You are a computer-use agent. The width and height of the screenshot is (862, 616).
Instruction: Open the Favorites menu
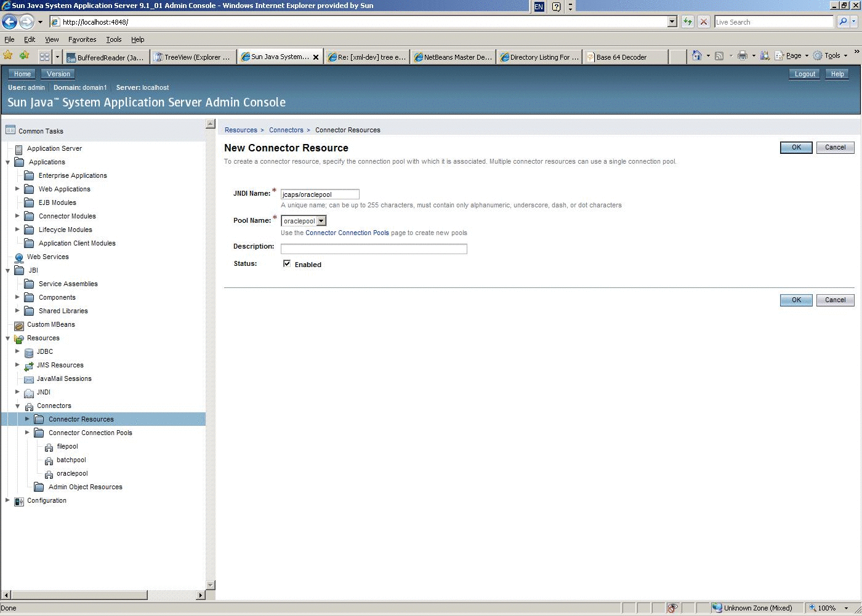click(x=82, y=39)
